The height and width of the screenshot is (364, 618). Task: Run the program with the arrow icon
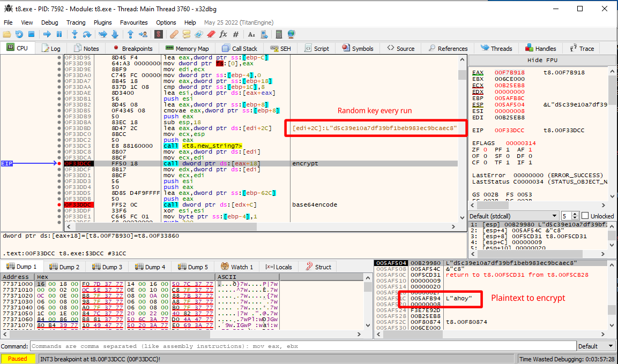47,34
